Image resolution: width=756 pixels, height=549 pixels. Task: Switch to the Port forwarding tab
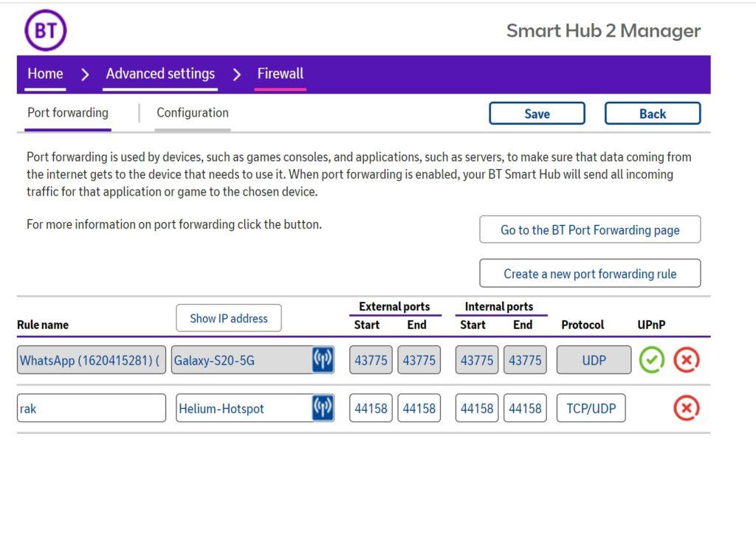click(68, 113)
